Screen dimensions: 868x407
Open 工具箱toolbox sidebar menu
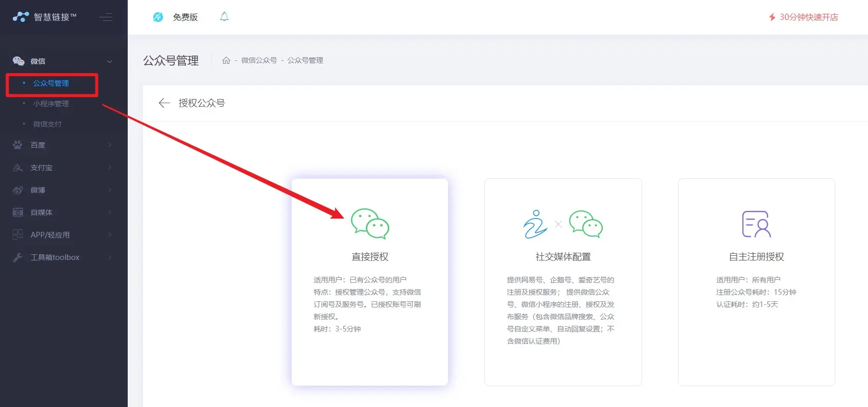[x=55, y=257]
